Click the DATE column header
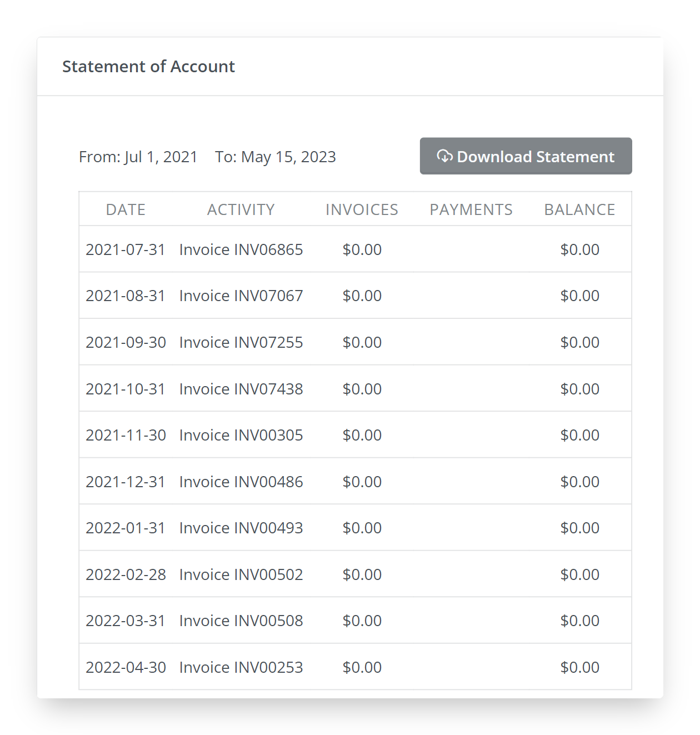The width and height of the screenshot is (700, 735). click(x=126, y=209)
